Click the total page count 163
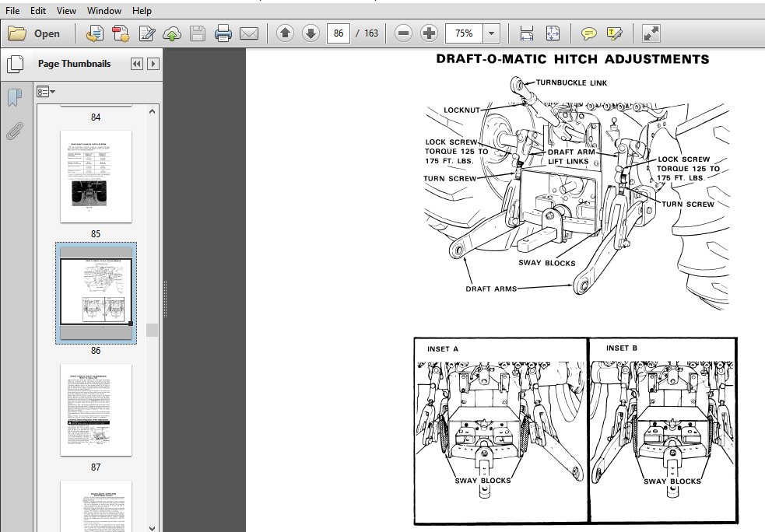The image size is (765, 532). pyautogui.click(x=371, y=33)
